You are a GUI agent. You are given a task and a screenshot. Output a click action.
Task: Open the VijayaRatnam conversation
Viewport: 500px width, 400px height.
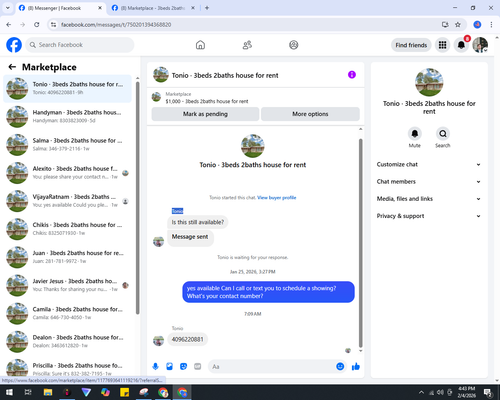pos(67,201)
